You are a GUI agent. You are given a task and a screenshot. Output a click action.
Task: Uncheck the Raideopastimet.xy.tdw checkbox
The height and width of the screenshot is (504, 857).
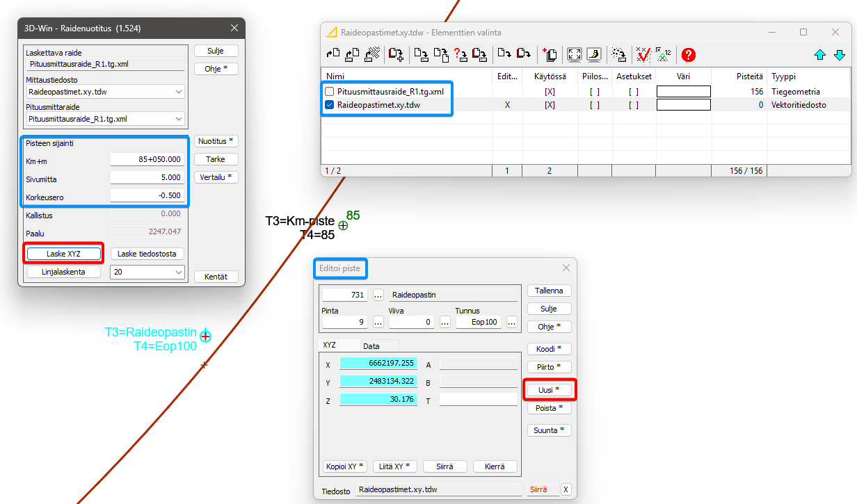tap(330, 105)
